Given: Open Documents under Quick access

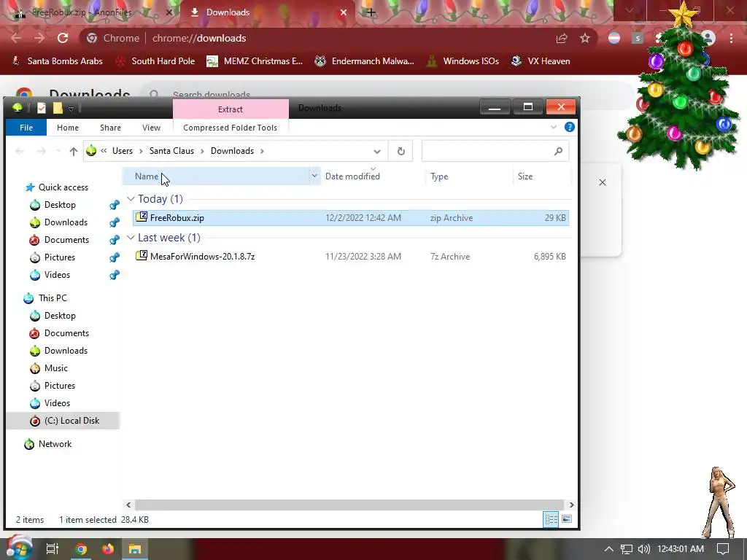Looking at the screenshot, I should [x=66, y=240].
